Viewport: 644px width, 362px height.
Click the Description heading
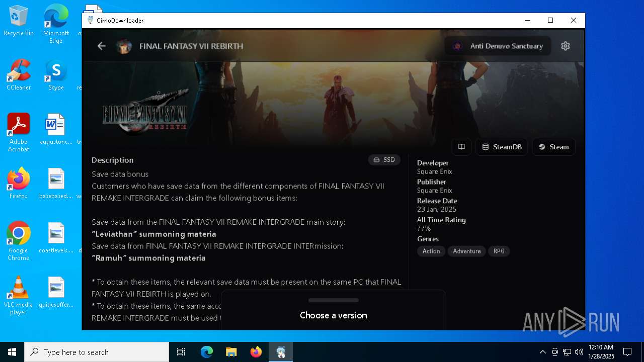(x=113, y=160)
